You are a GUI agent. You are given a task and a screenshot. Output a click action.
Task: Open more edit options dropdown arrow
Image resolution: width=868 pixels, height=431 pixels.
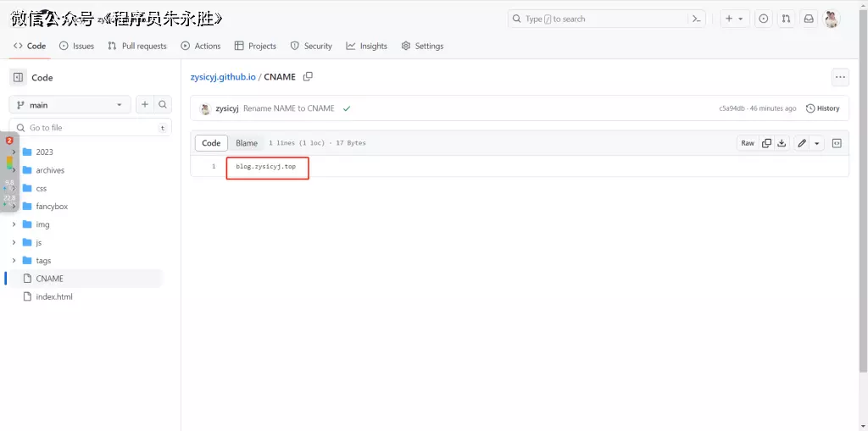point(817,143)
